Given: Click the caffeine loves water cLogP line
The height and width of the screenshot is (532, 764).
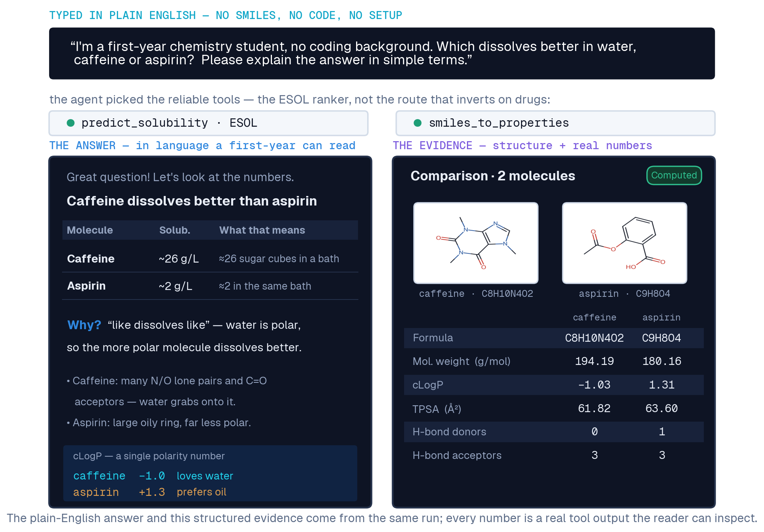Looking at the screenshot, I should click(x=153, y=476).
